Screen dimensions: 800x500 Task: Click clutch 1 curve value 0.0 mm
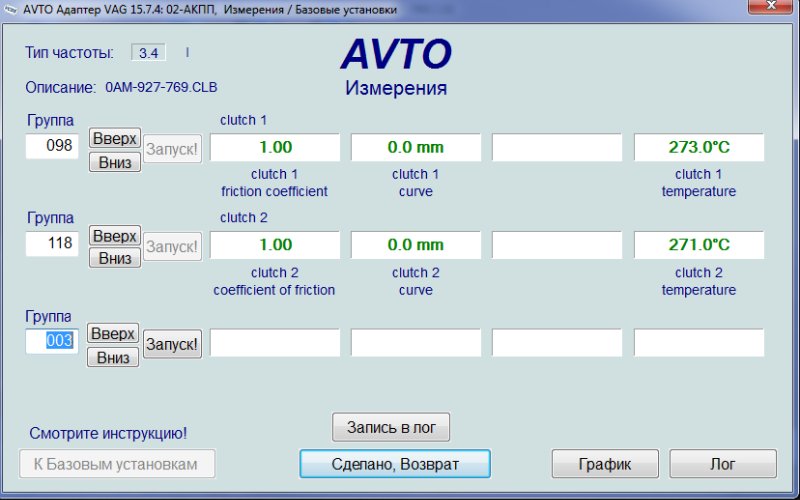416,147
